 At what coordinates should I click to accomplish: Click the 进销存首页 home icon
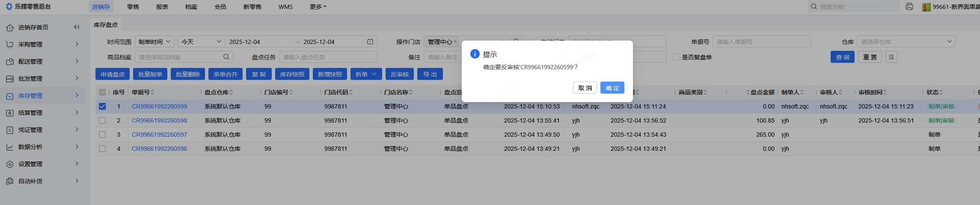[x=10, y=27]
